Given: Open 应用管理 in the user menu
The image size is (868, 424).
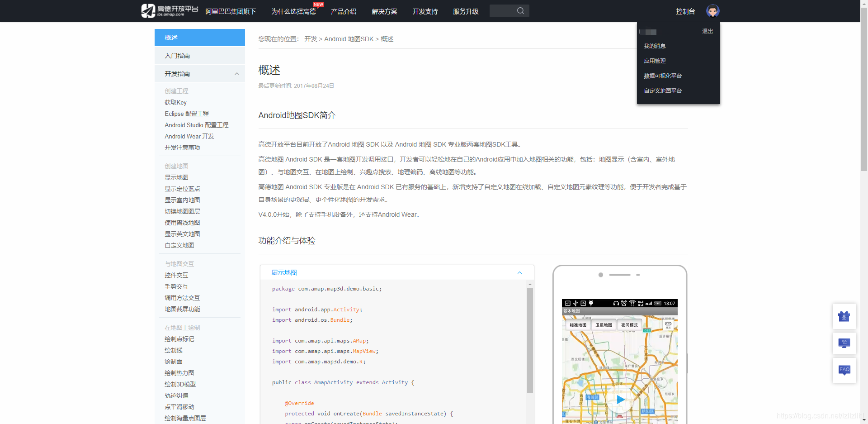Looking at the screenshot, I should tap(655, 61).
